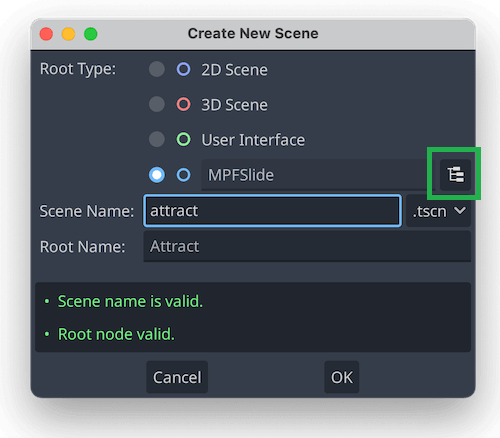Select the 2D Scene radio button

point(157,69)
